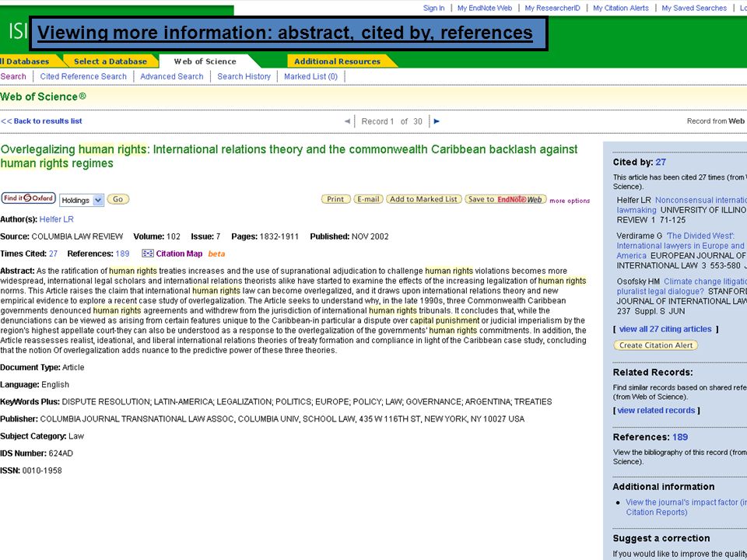Image resolution: width=747 pixels, height=560 pixels.
Task: Open 'The Divided West' citing article
Action: click(x=682, y=246)
